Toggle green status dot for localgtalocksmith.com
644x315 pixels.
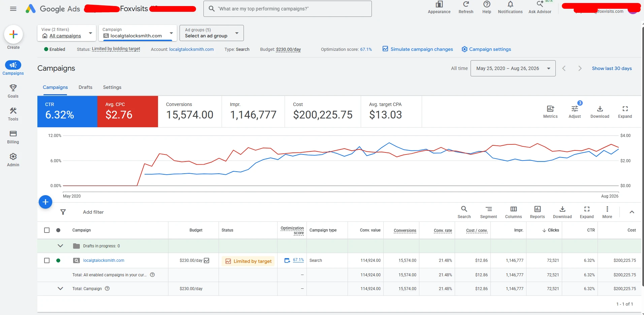pos(58,260)
